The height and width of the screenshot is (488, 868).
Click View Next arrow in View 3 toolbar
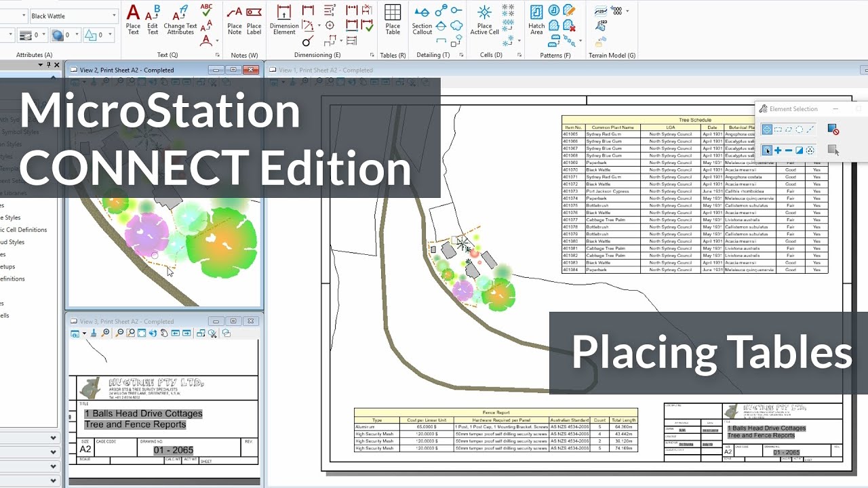186,333
